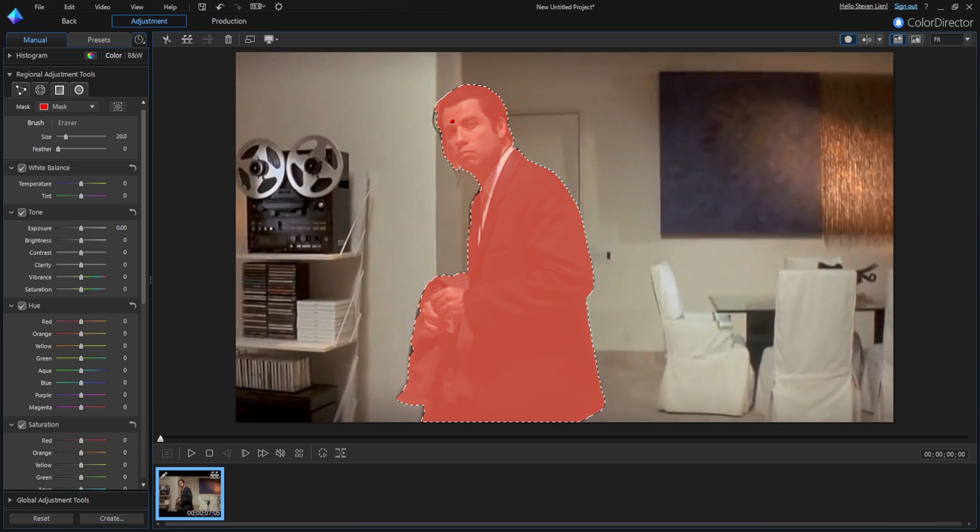Toggle the Saturation checkbox

click(x=22, y=425)
